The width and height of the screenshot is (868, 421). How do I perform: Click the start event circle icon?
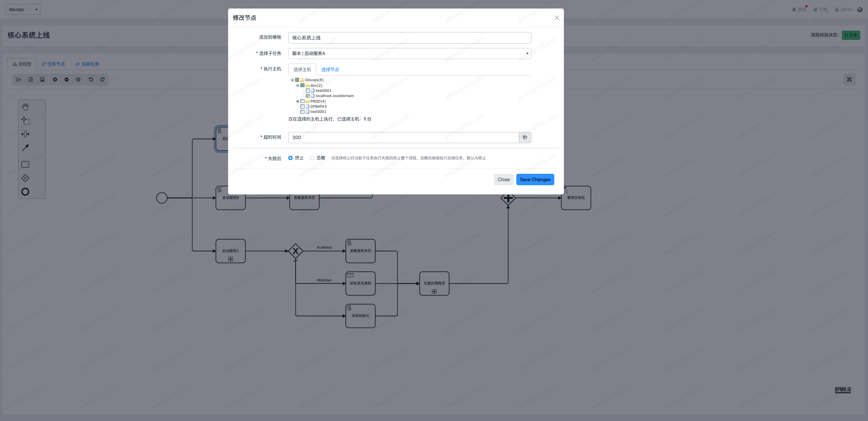[25, 192]
